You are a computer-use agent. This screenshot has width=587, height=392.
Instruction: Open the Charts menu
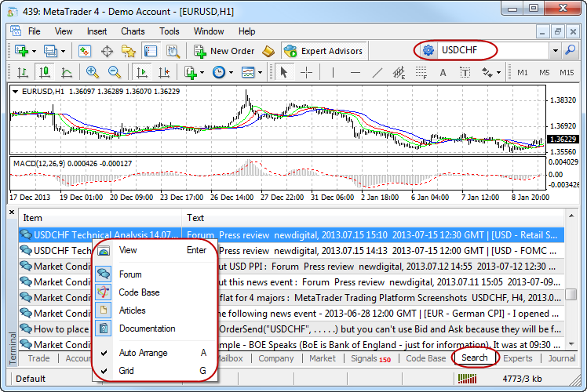tap(133, 31)
